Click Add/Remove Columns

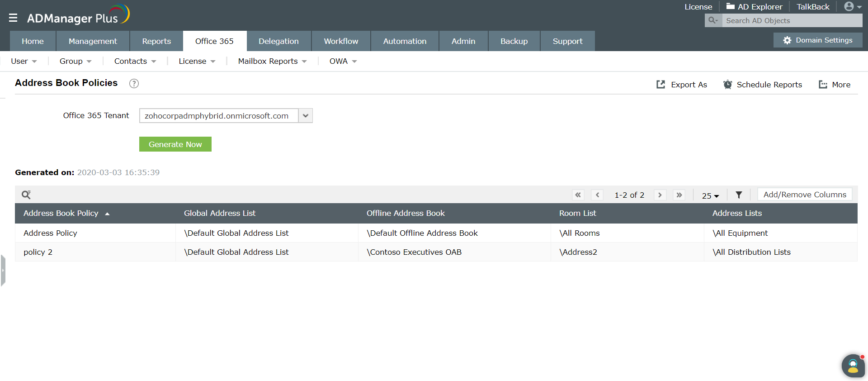[805, 195]
